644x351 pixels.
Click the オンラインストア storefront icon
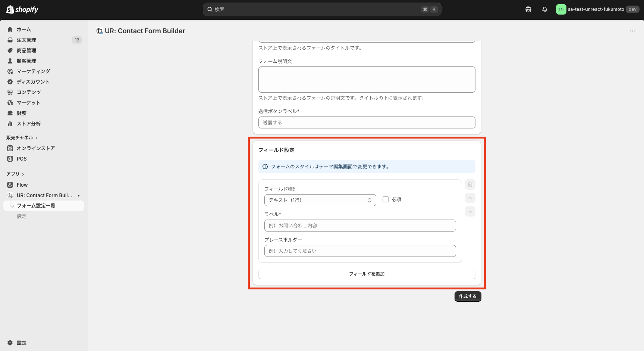10,148
